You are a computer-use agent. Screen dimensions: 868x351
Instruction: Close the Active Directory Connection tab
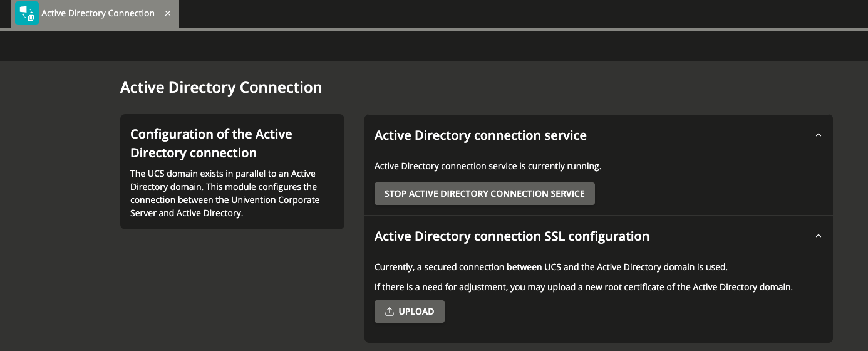coord(168,13)
